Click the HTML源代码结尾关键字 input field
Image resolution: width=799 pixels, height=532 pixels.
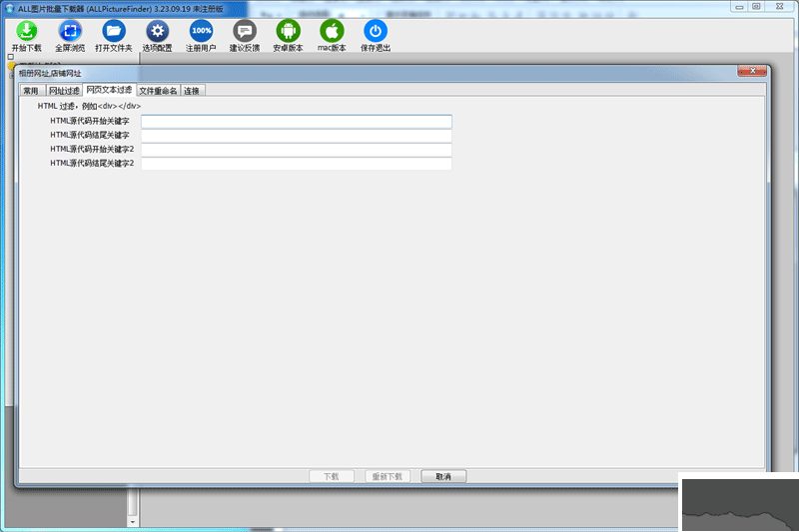(297, 136)
